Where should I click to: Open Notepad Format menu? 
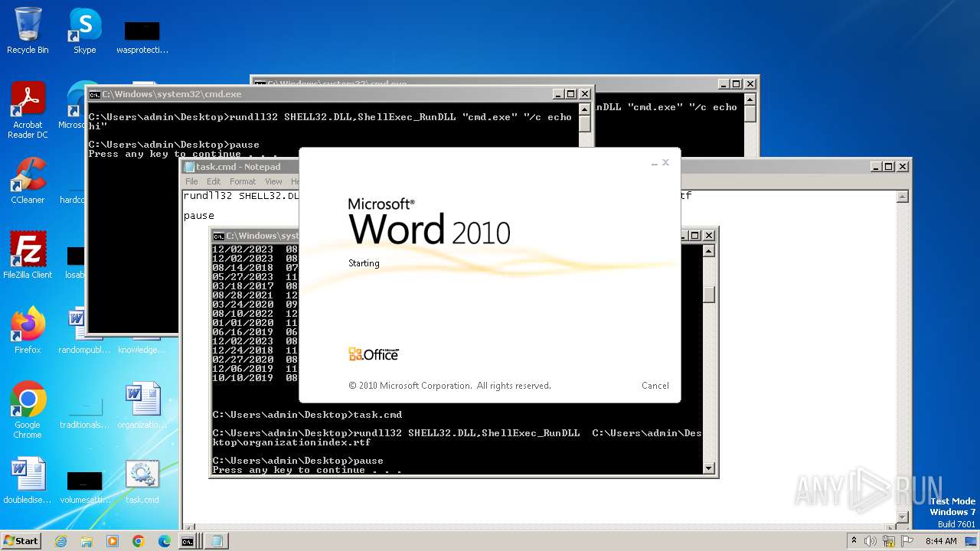[243, 181]
